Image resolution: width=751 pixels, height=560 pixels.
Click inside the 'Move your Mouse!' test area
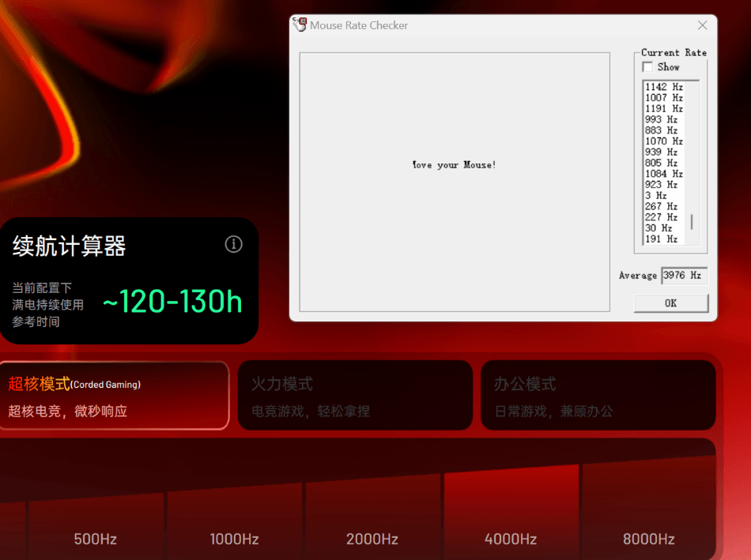pos(455,182)
